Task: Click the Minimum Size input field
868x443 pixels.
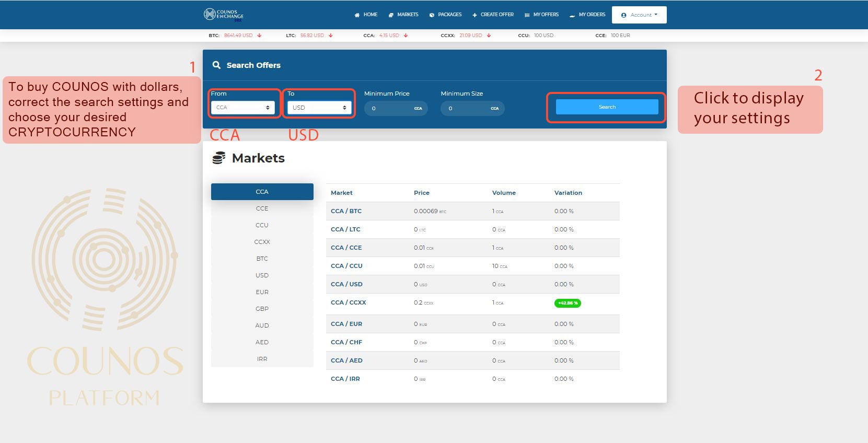Action: [x=472, y=108]
